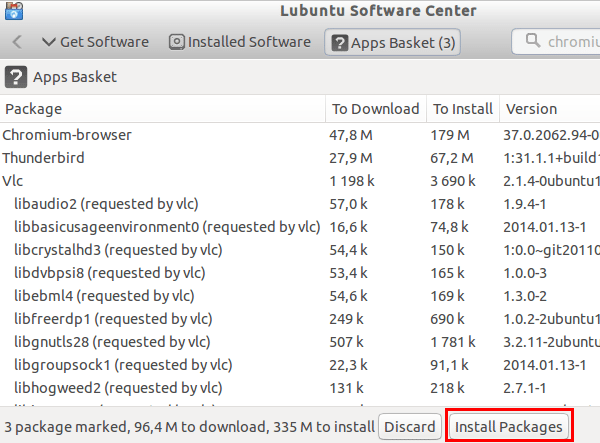This screenshot has width=600, height=443.
Task: Click the Installed Software disk icon
Action: pos(176,42)
